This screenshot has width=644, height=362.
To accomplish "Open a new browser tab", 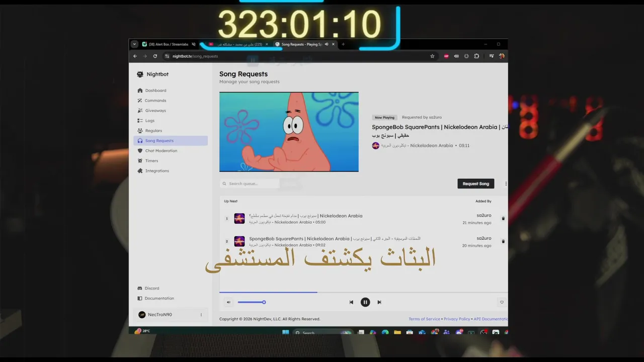I will pyautogui.click(x=343, y=44).
